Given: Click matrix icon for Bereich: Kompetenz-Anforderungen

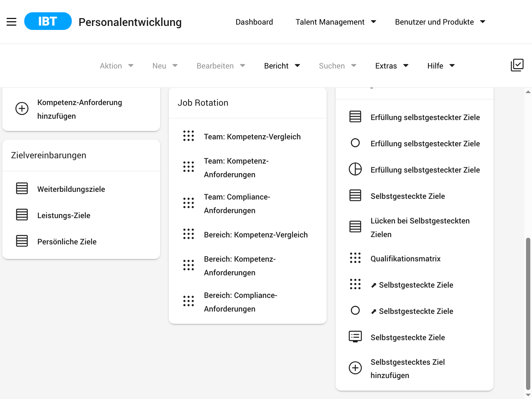Looking at the screenshot, I should pyautogui.click(x=188, y=265).
